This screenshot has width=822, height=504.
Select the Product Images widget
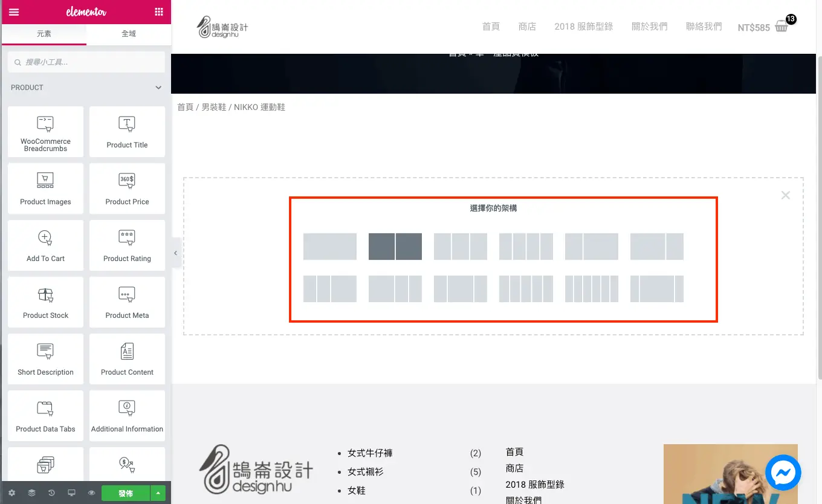tap(45, 189)
